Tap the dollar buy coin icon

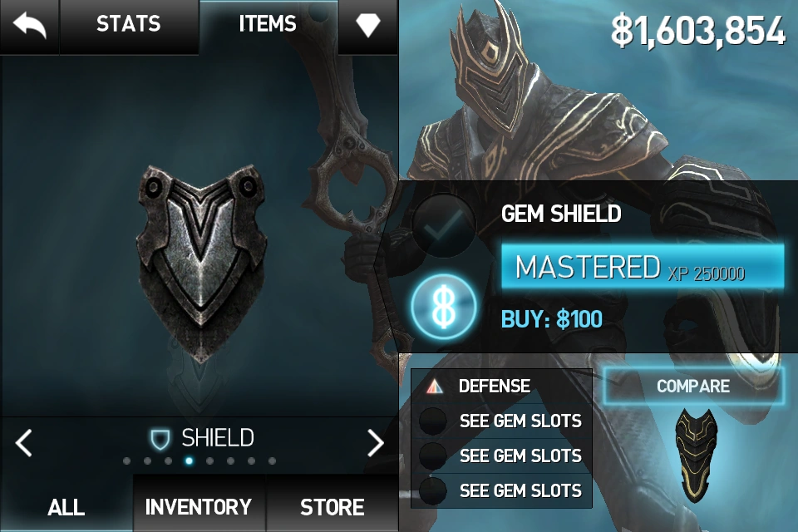point(444,307)
